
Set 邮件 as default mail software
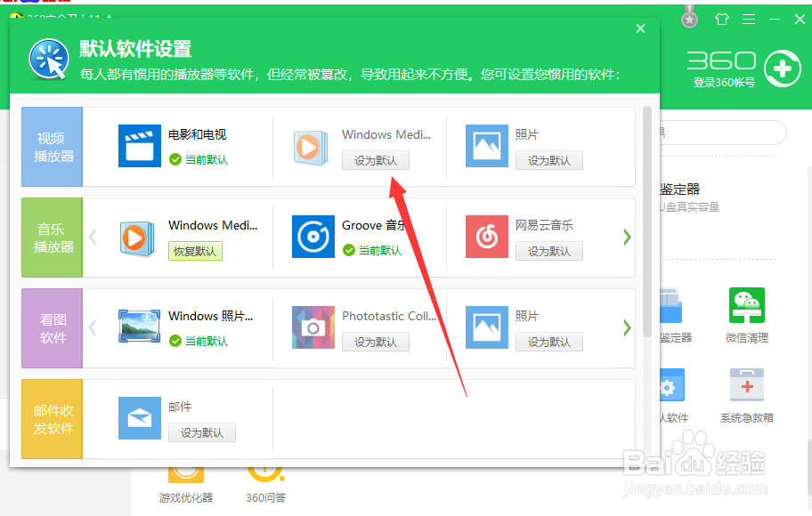(202, 432)
